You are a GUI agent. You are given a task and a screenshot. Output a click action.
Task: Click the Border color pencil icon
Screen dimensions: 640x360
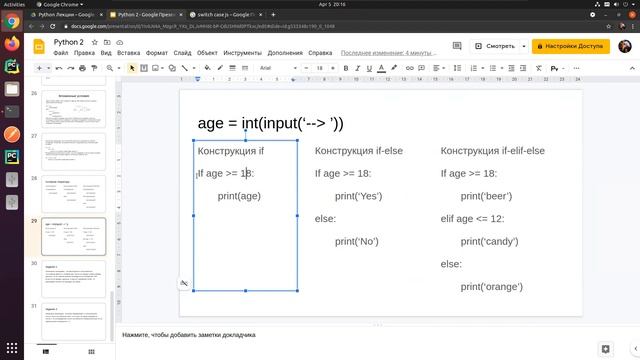(220, 68)
